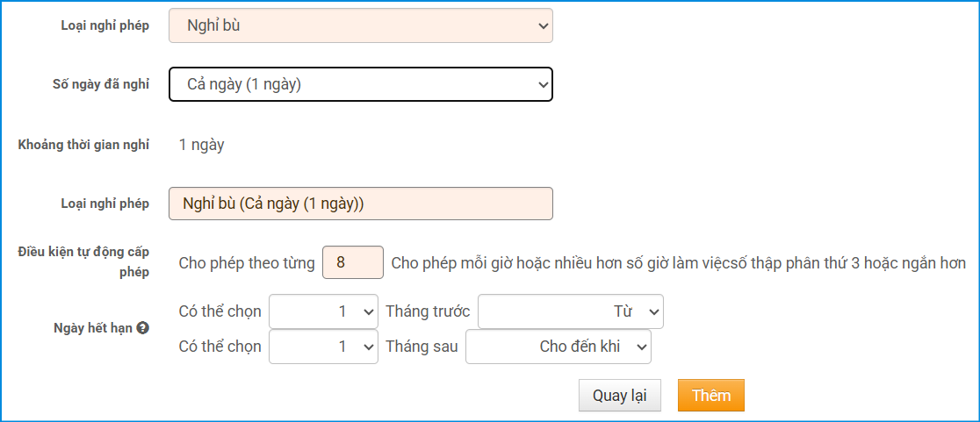Click the Số ngày đã nghỉ label
Screen dimensions: 980x422
pos(101,84)
